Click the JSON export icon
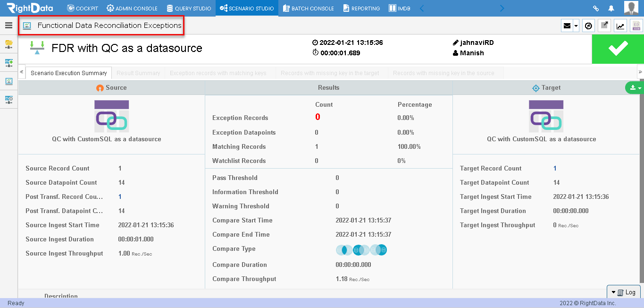Image resolution: width=644 pixels, height=308 pixels. point(636,26)
